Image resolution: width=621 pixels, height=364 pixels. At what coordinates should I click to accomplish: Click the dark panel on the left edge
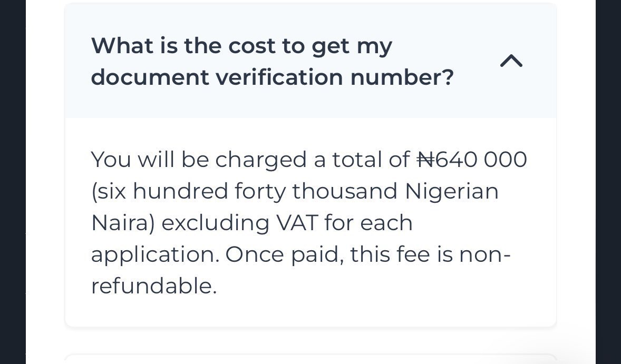pos(13,182)
